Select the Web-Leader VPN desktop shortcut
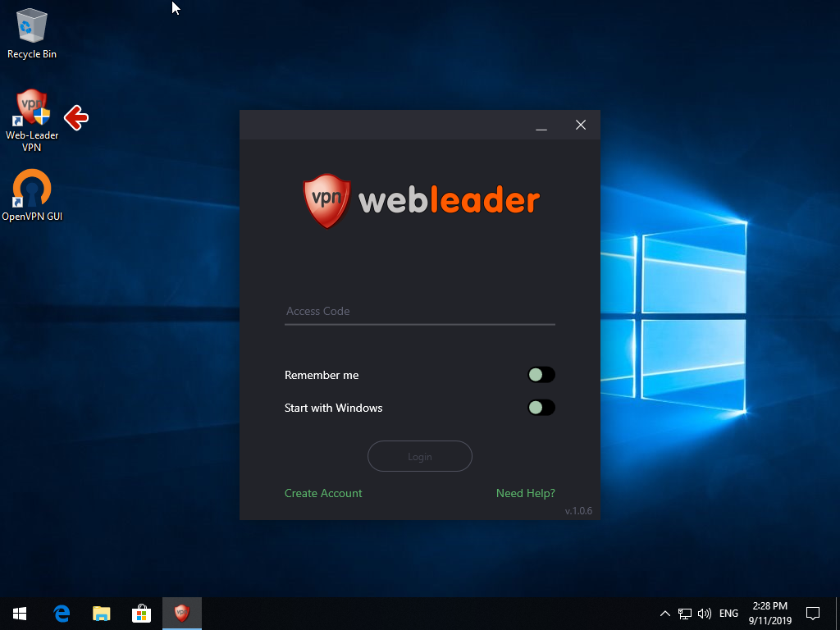The image size is (840, 630). pyautogui.click(x=32, y=120)
